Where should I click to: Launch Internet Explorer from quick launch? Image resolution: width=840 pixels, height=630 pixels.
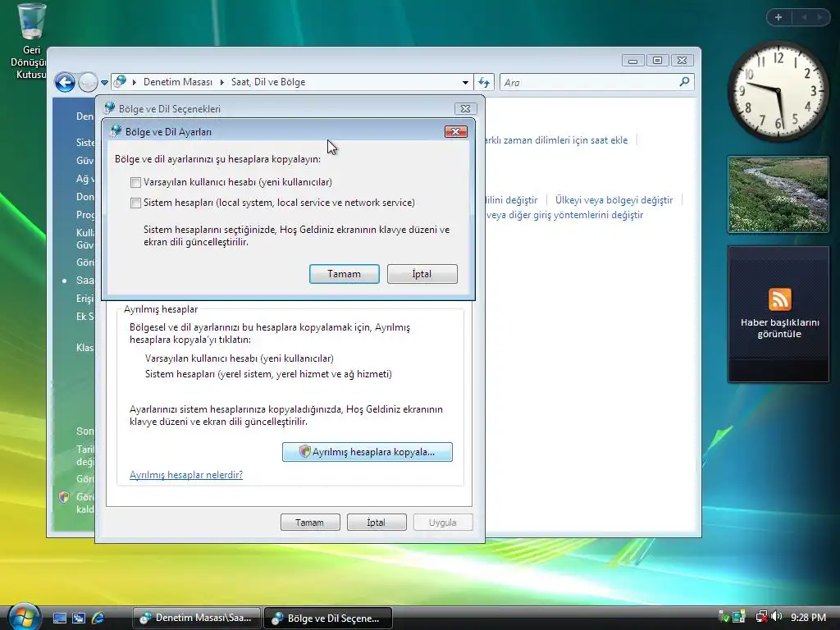tap(98, 618)
